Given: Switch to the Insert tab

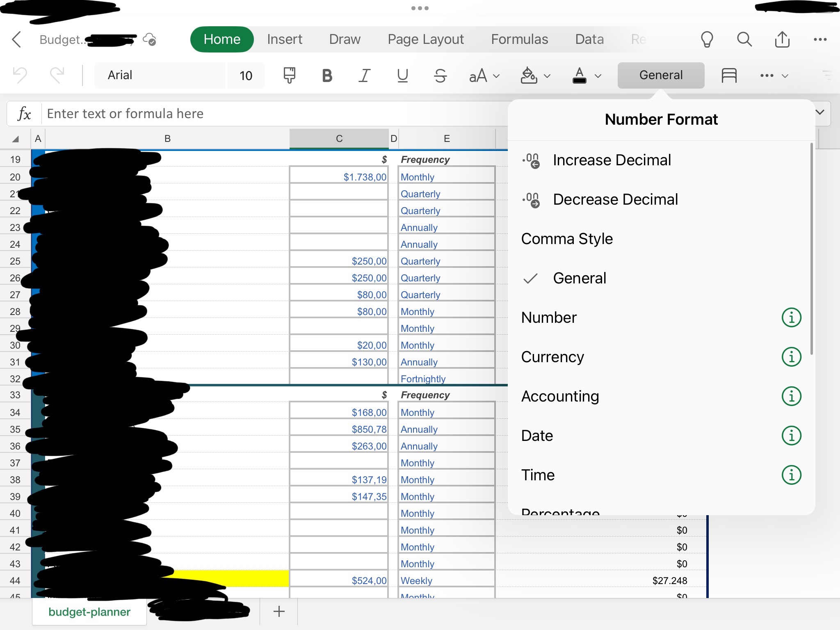Looking at the screenshot, I should point(284,39).
